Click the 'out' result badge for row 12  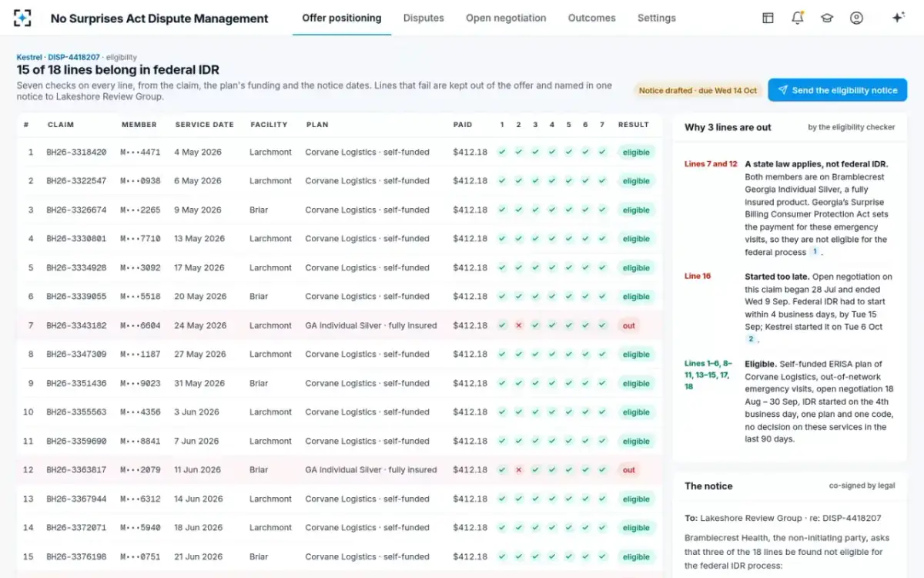tap(629, 470)
